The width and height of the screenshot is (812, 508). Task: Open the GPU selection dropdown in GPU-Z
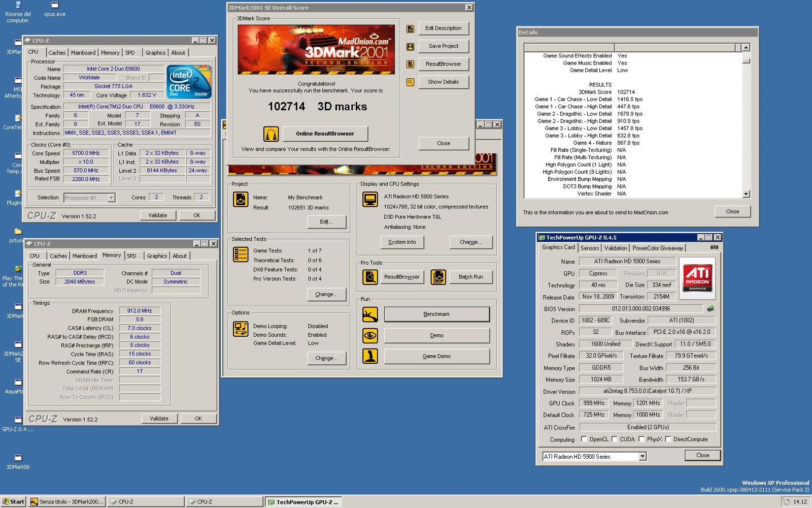642,457
